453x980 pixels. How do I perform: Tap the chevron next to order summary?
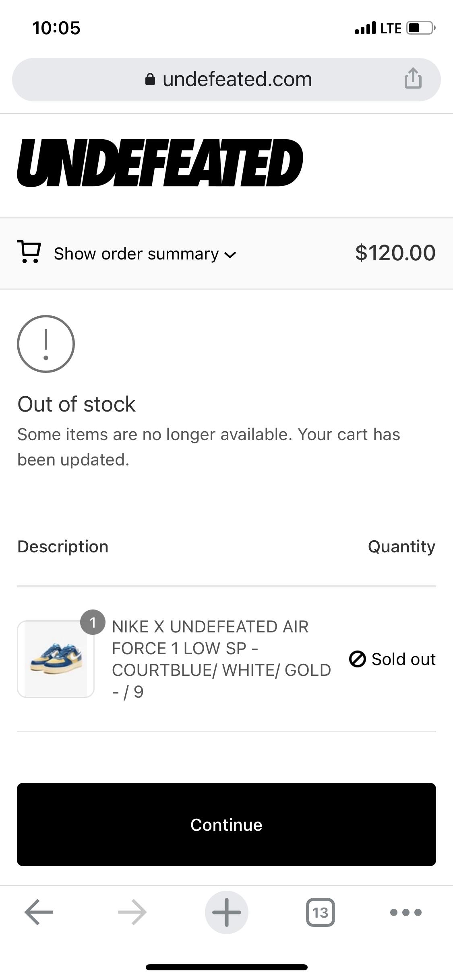pyautogui.click(x=230, y=255)
